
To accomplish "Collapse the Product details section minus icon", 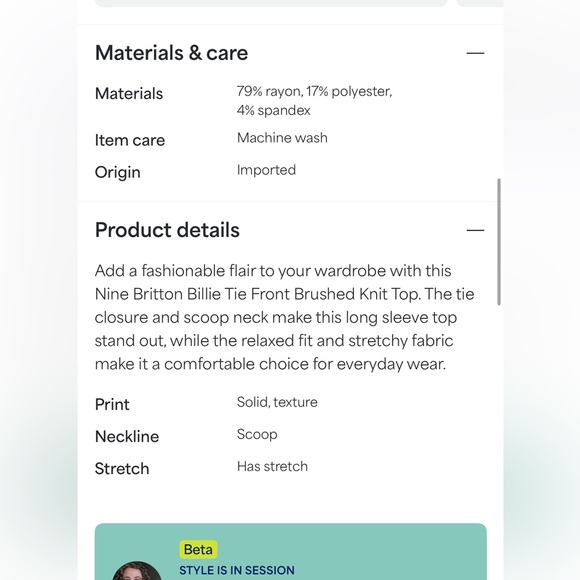I will tap(475, 230).
